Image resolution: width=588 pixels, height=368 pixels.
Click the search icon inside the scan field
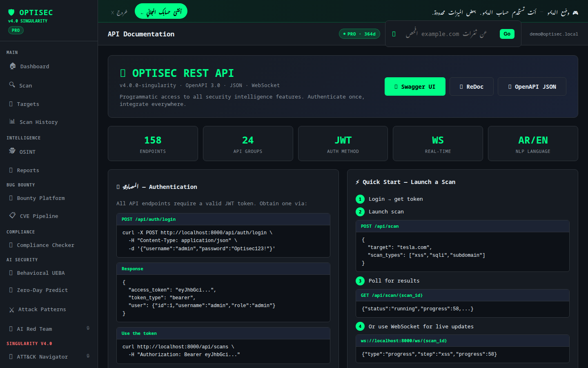click(394, 34)
